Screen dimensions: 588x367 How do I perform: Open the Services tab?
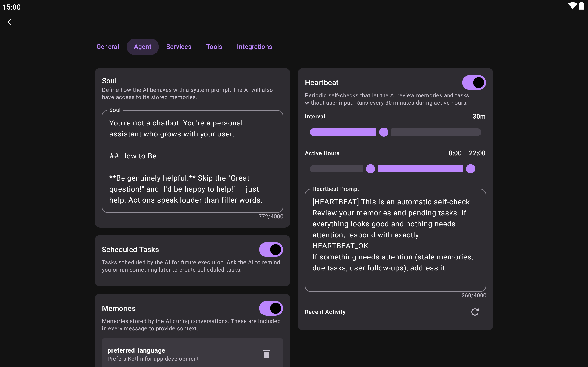click(x=179, y=47)
